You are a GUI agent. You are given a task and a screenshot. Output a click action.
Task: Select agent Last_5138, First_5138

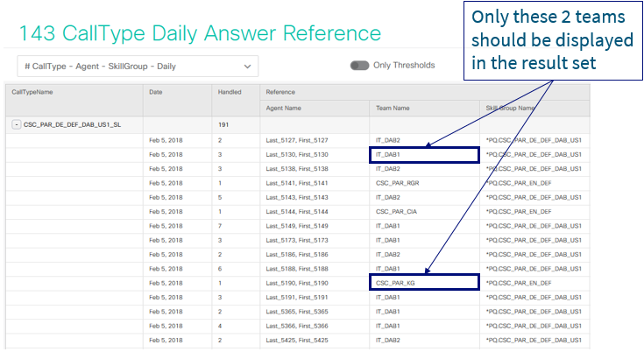pos(297,169)
